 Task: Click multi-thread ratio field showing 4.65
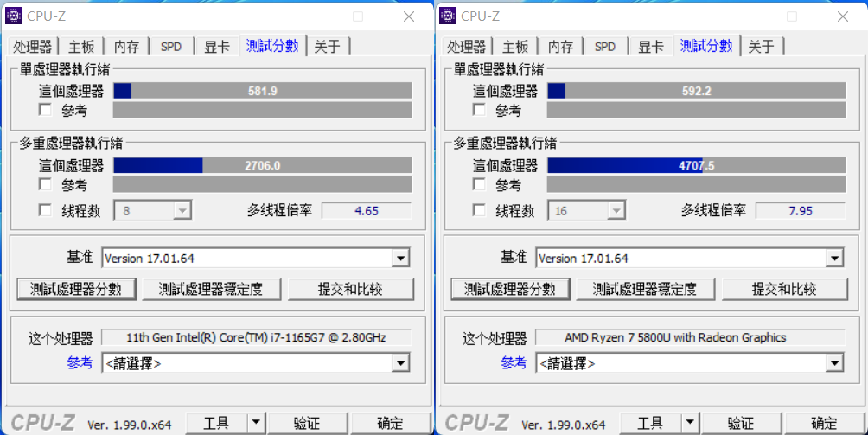click(x=367, y=211)
